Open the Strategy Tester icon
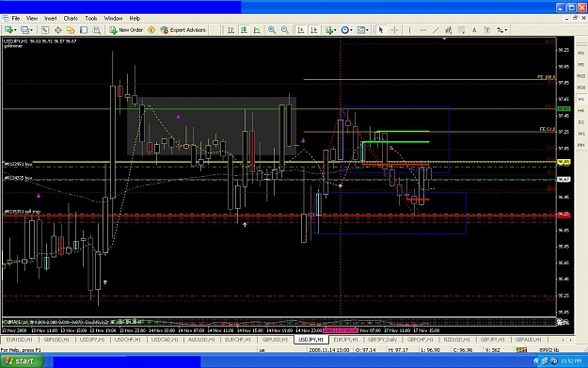This screenshot has width=588, height=368. [96, 30]
